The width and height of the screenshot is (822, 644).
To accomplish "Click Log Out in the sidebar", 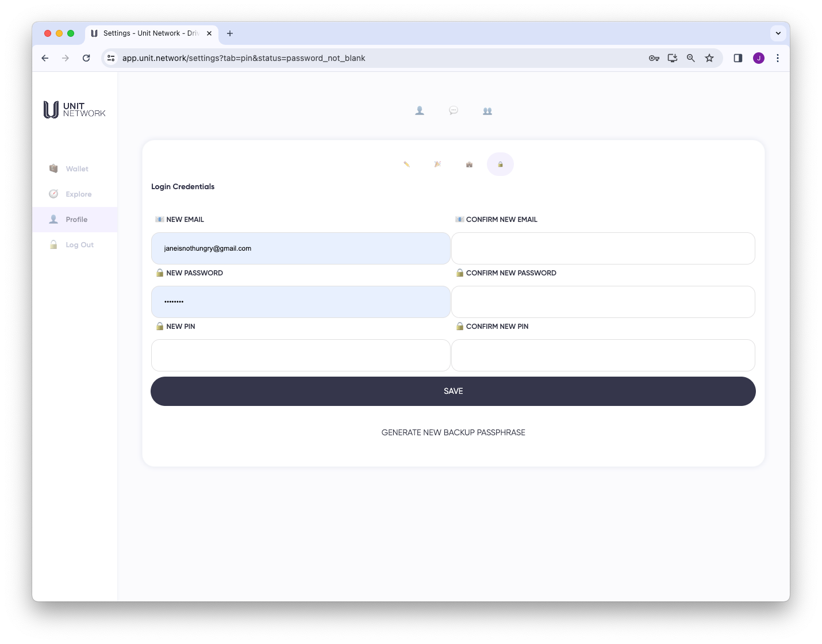I will tap(79, 245).
